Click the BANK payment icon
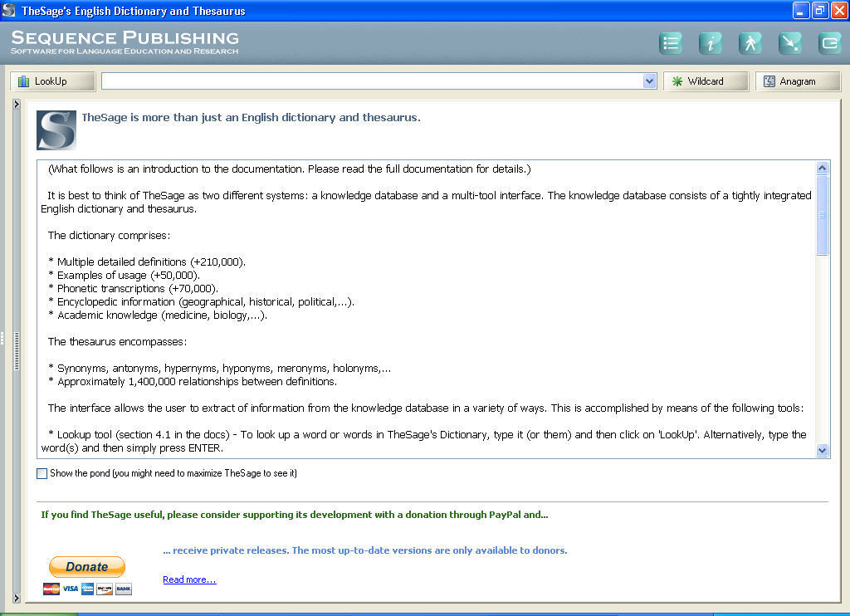This screenshot has height=616, width=850. 124,589
